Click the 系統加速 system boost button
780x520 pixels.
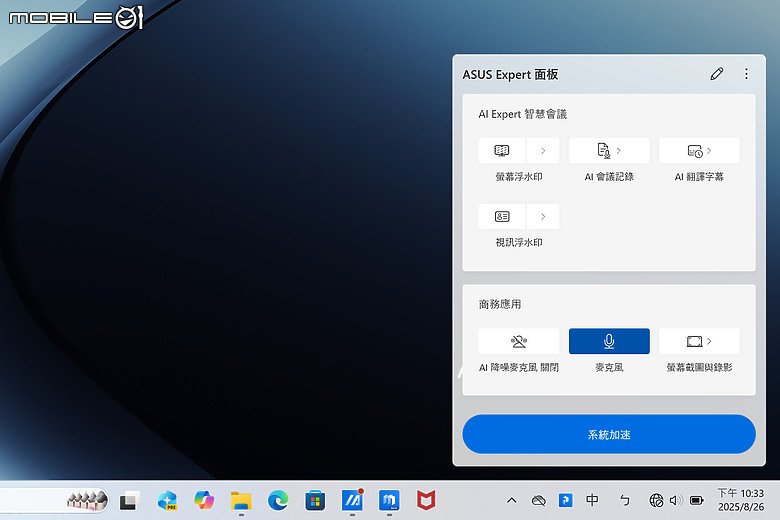pyautogui.click(x=609, y=434)
